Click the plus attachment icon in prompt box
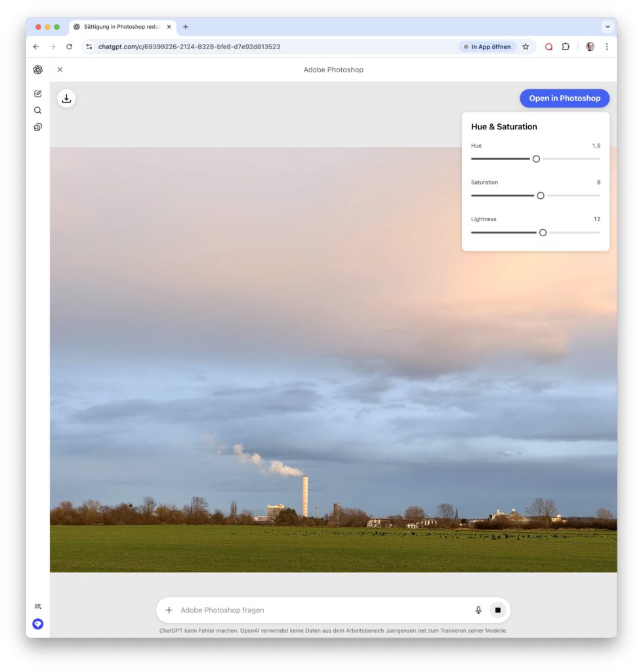This screenshot has width=643, height=672. pyautogui.click(x=169, y=610)
